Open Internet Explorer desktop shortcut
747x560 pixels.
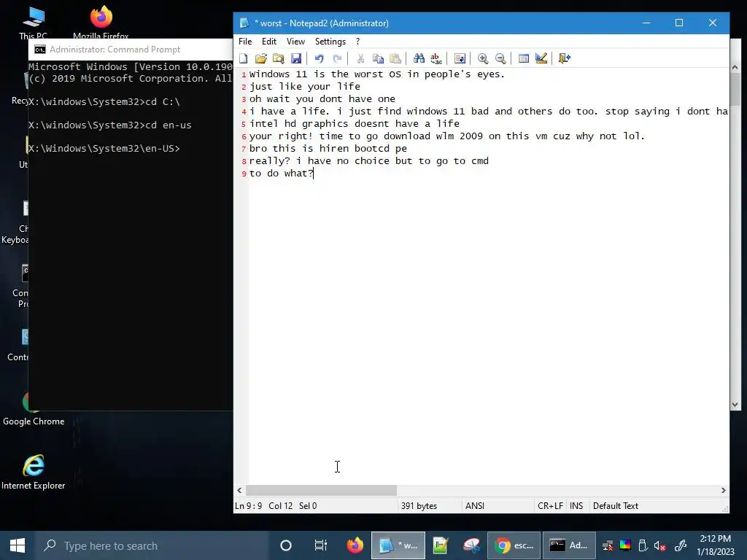coord(34,472)
